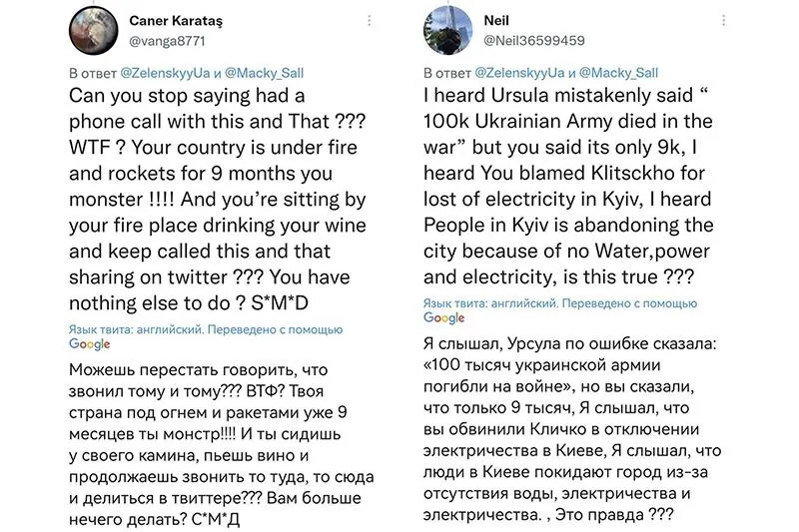Click the @ZelenskyyUa mention in the left tweet
The height and width of the screenshot is (532, 799).
pyautogui.click(x=165, y=73)
